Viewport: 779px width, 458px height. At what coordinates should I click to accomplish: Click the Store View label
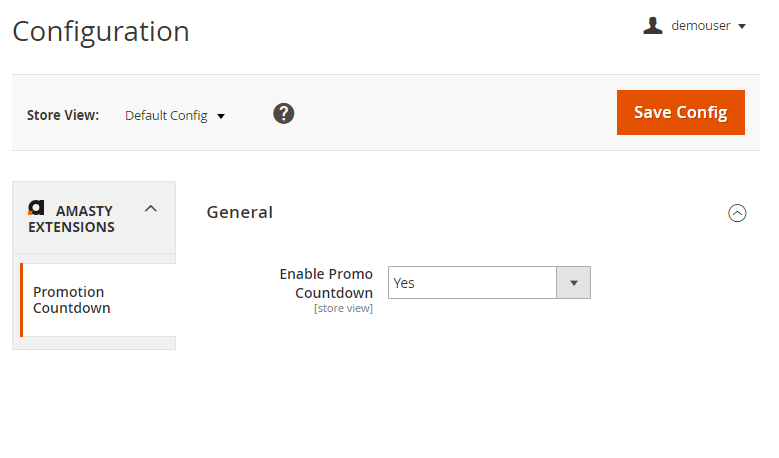(63, 115)
